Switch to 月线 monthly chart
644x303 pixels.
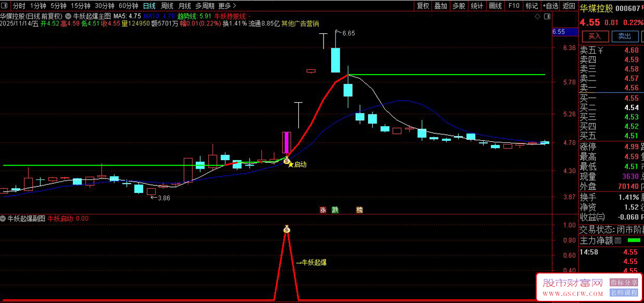(185, 6)
